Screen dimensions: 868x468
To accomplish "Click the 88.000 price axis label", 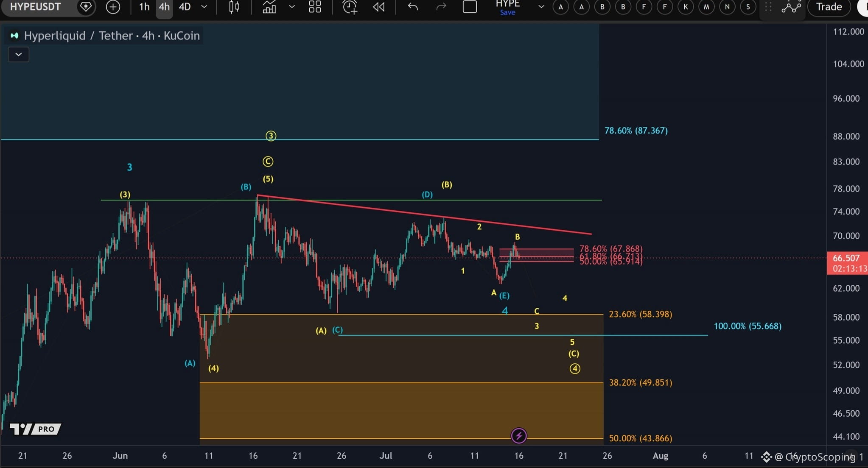I will coord(846,136).
